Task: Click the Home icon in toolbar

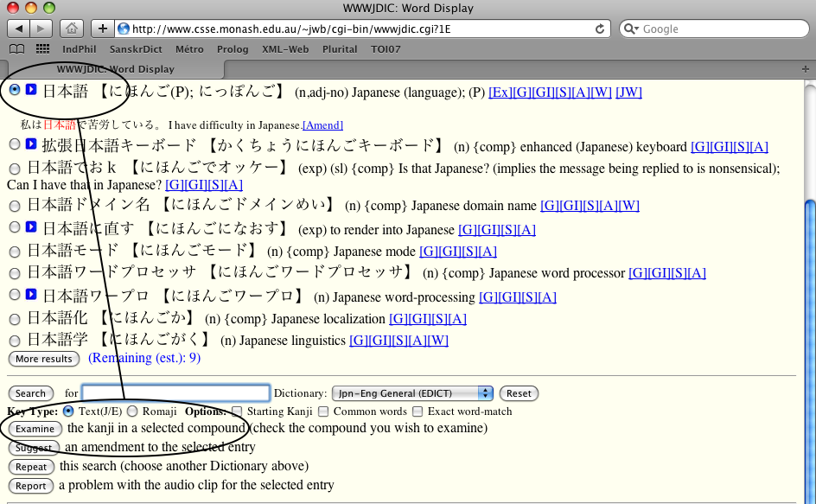Action: 73,29
